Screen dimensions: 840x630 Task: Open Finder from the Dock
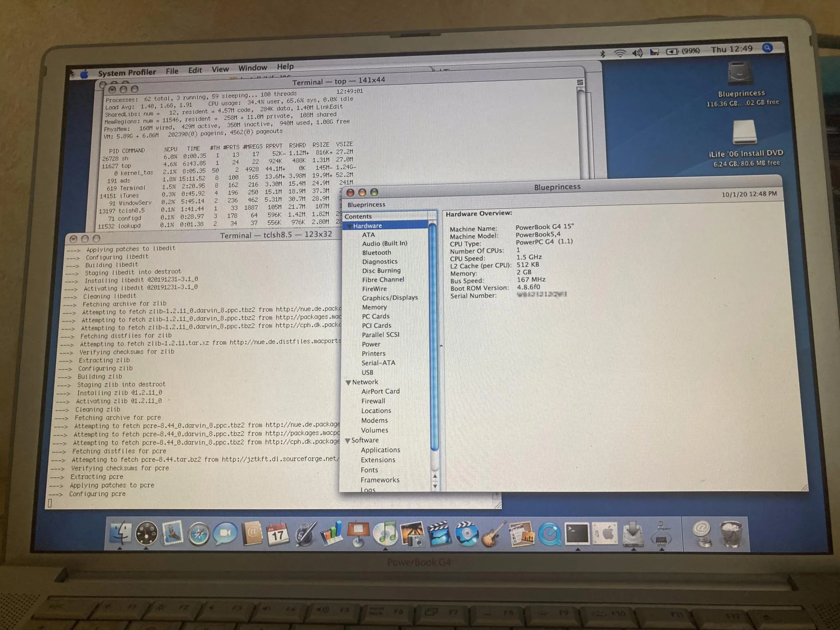[120, 533]
